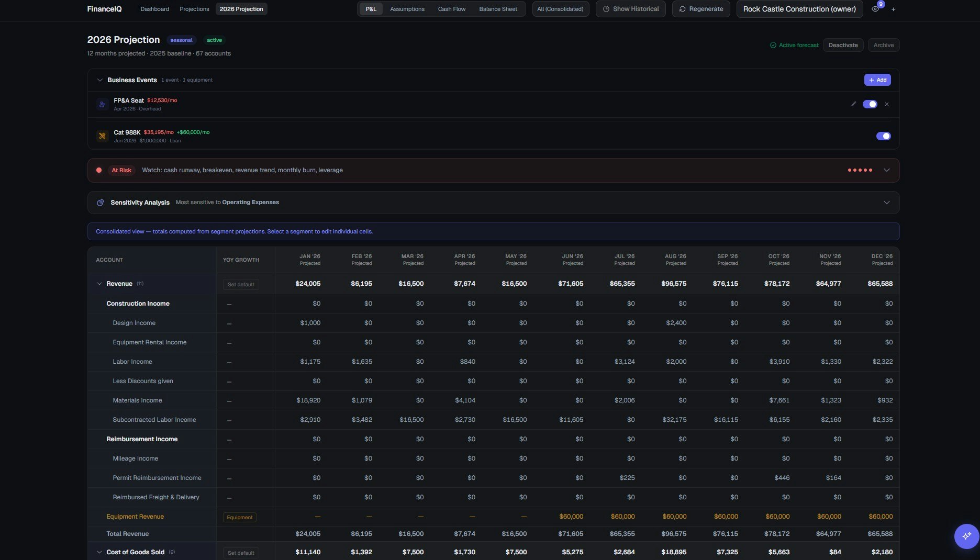Click the Reimbursement Income group label

tap(142, 439)
